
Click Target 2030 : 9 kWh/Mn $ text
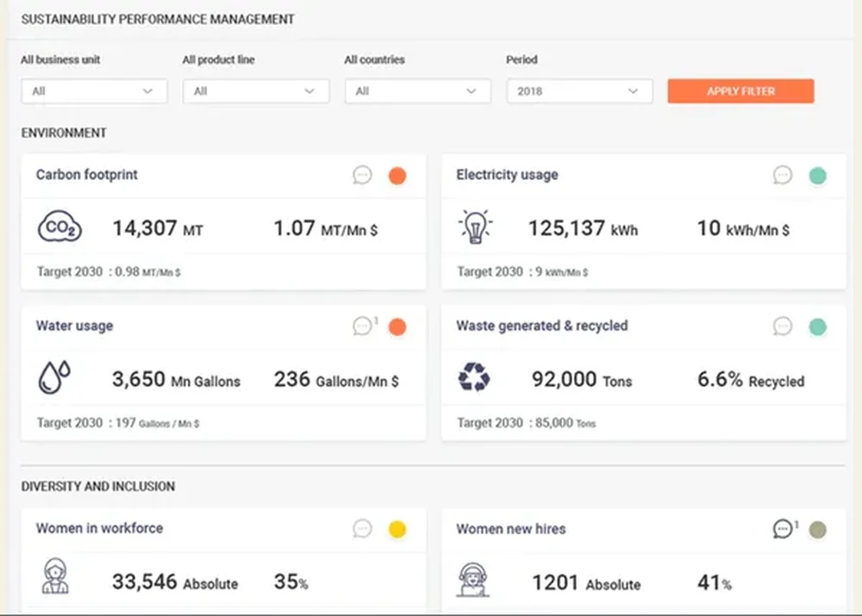point(522,271)
